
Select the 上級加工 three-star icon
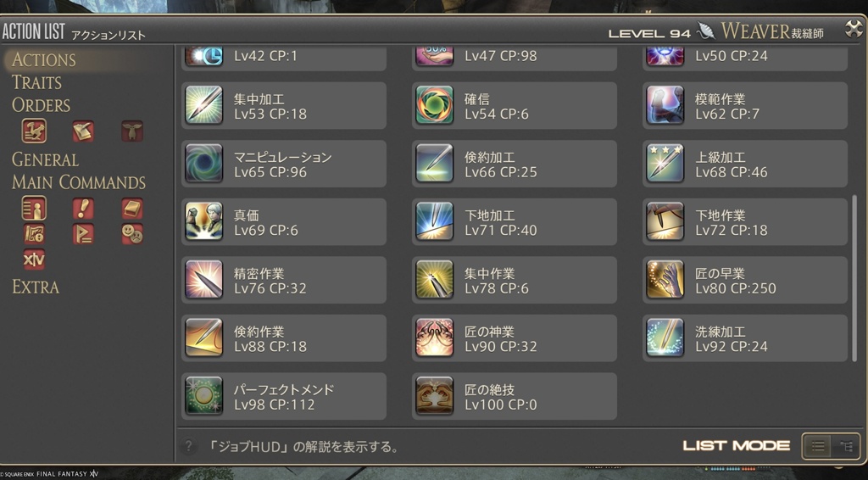pyautogui.click(x=665, y=163)
